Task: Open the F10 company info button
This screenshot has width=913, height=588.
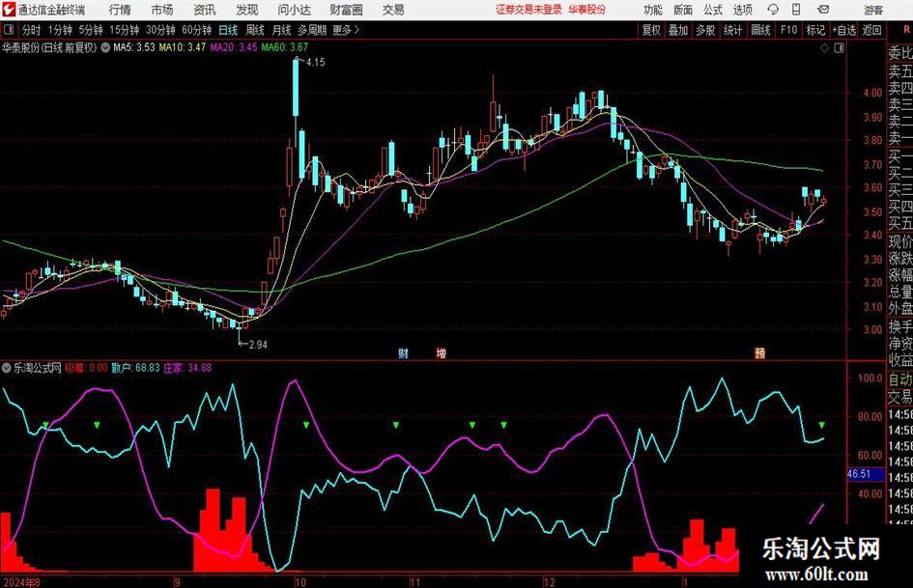Action: (x=788, y=30)
